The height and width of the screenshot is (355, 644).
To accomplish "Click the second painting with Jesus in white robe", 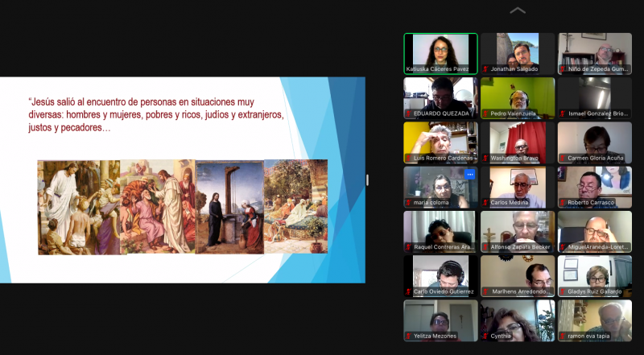I will [x=158, y=207].
